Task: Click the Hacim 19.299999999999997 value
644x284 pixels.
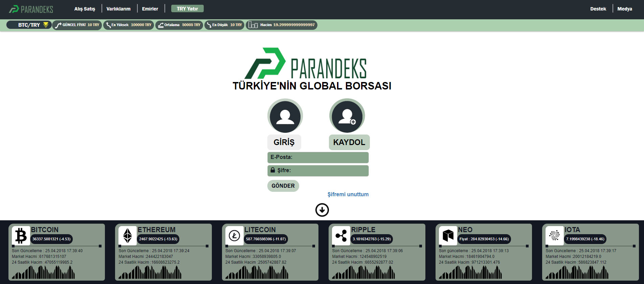Action: (x=294, y=25)
